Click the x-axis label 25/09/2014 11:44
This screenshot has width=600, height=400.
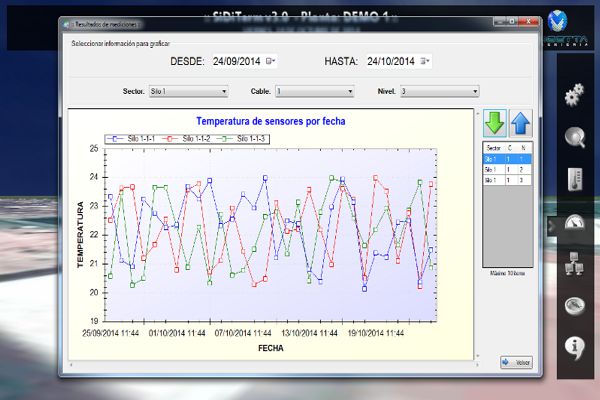click(111, 333)
